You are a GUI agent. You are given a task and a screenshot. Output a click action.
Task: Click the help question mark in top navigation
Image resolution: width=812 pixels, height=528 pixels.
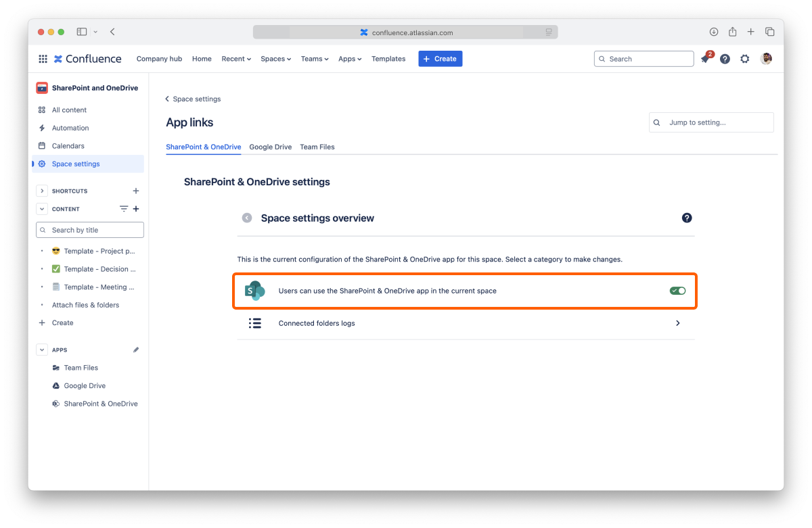coord(725,59)
